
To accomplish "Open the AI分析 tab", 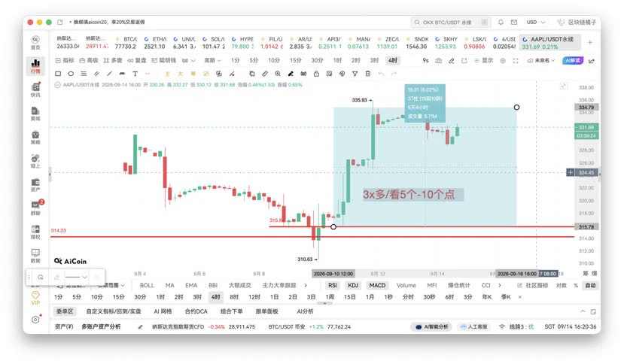I will [305, 311].
